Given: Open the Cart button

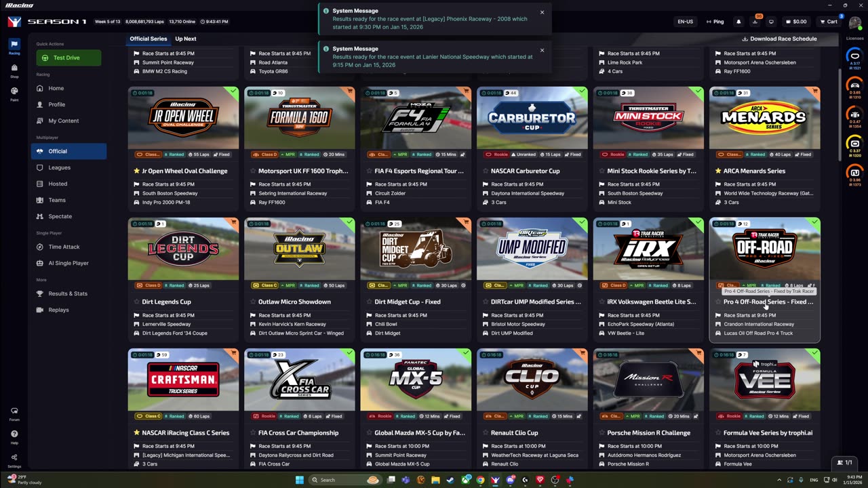Looking at the screenshot, I should click(x=829, y=22).
